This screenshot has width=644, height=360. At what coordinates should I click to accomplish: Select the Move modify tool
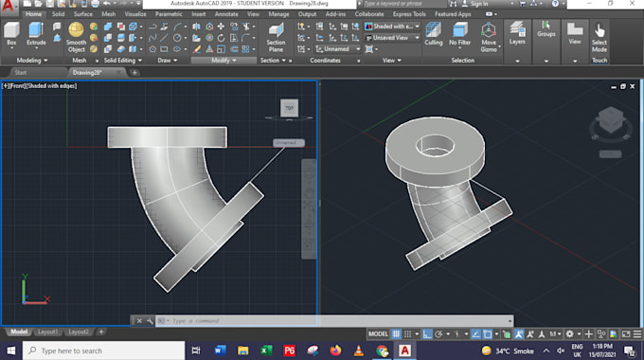[221, 27]
